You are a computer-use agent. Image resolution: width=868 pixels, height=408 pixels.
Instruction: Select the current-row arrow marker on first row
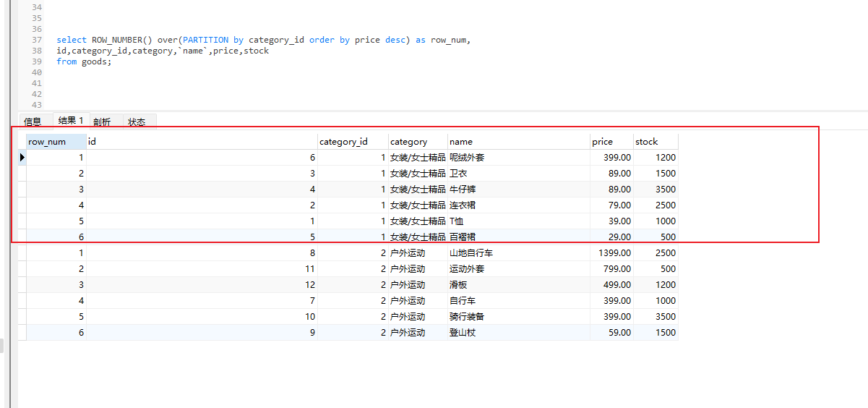tap(22, 158)
